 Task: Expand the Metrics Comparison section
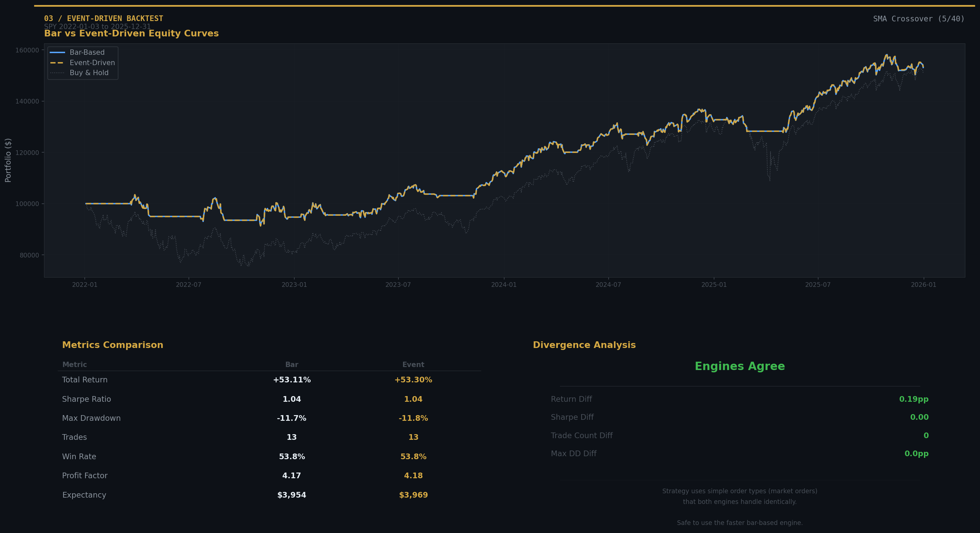[112, 345]
